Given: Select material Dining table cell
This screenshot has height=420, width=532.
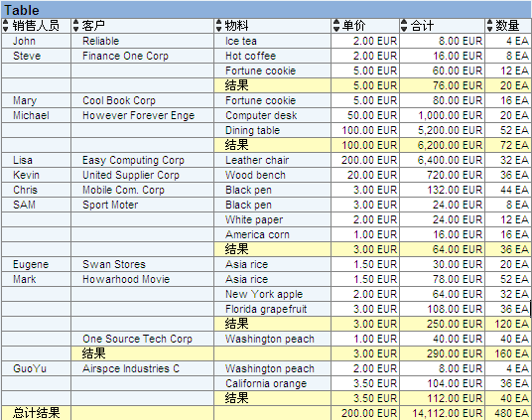Looking at the screenshot, I should 272,130.
